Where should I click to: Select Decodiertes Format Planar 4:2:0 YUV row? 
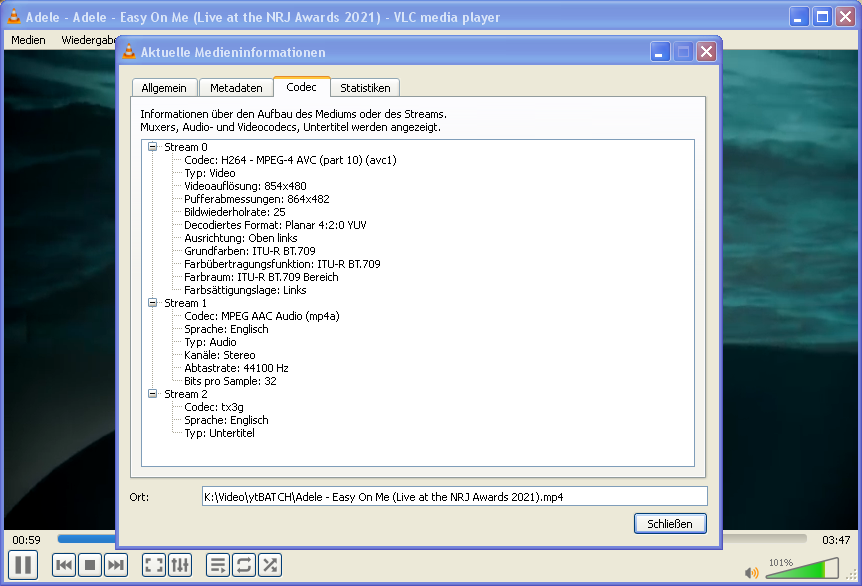[x=275, y=225]
